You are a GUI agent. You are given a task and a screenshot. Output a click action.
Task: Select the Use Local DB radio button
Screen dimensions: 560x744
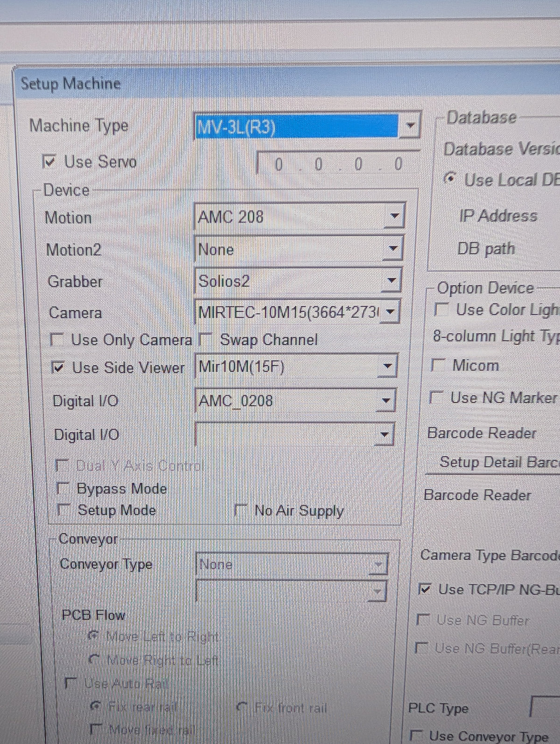[450, 178]
